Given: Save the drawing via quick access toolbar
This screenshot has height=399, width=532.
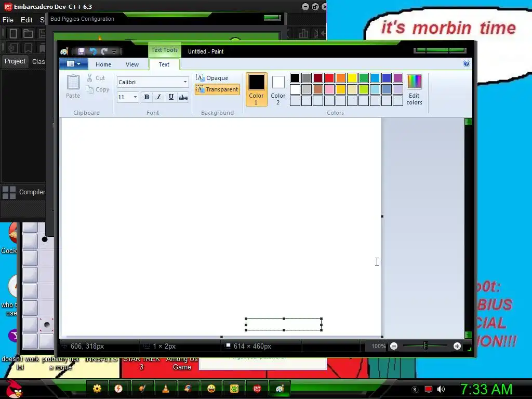Looking at the screenshot, I should pos(81,51).
